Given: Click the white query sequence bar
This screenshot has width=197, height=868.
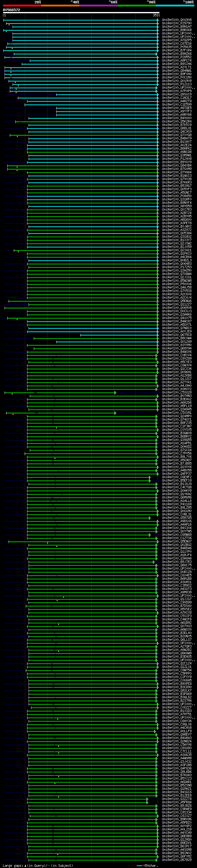Looking at the screenshot, I should click(x=81, y=12).
